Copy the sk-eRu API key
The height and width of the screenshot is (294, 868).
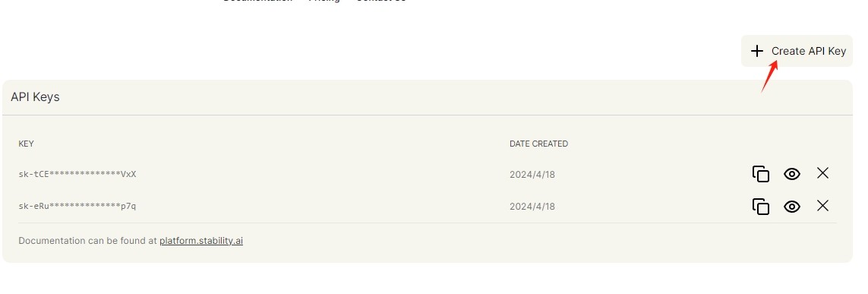[x=761, y=207]
